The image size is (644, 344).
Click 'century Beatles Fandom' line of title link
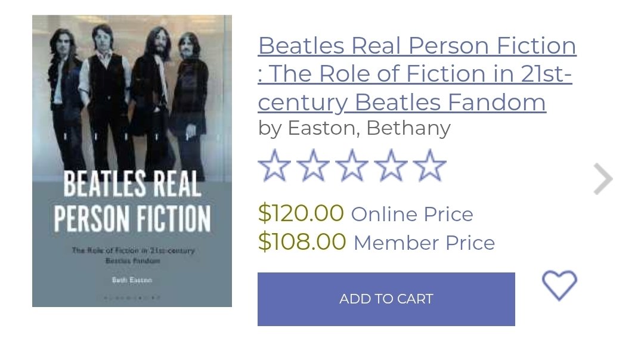click(402, 103)
